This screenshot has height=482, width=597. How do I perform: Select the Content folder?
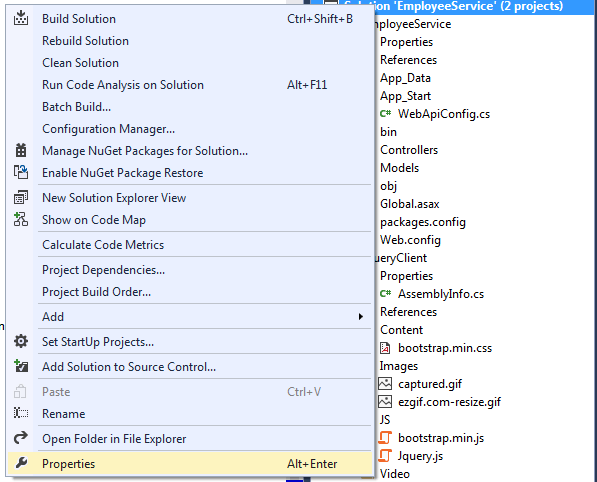401,330
